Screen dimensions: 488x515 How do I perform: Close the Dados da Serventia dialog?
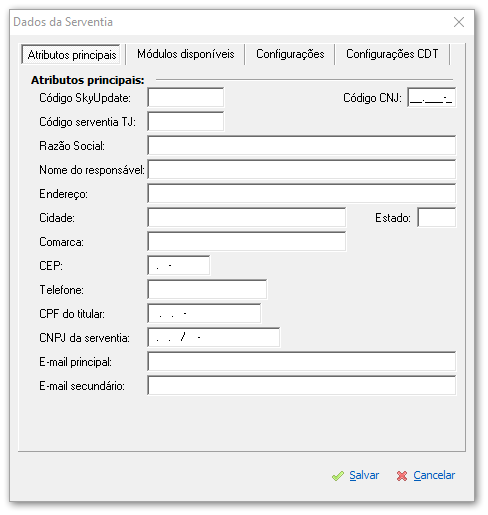(459, 22)
